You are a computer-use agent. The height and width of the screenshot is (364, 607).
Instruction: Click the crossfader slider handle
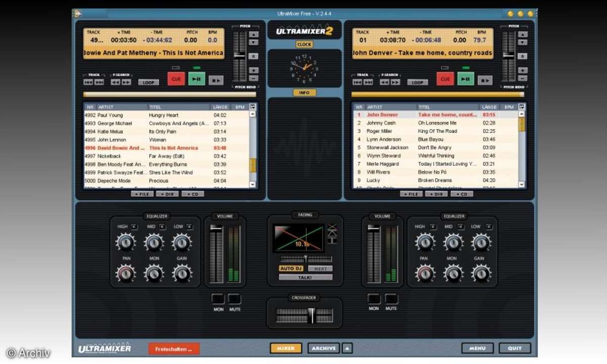click(312, 315)
